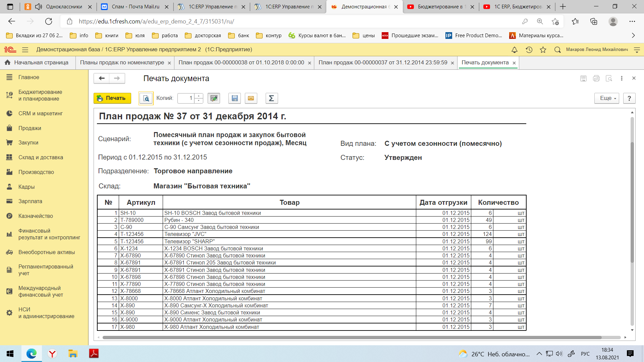Click the send by email icon

[251, 98]
